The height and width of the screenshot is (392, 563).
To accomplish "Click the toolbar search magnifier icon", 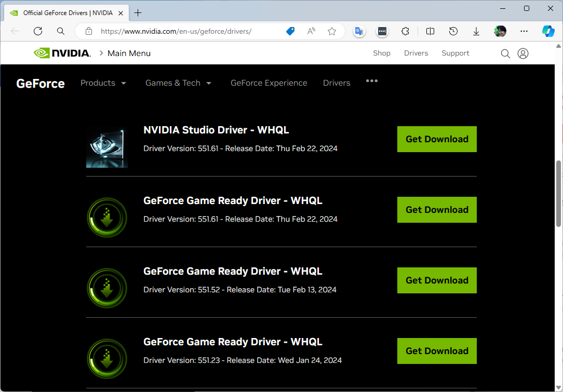I will (x=61, y=31).
